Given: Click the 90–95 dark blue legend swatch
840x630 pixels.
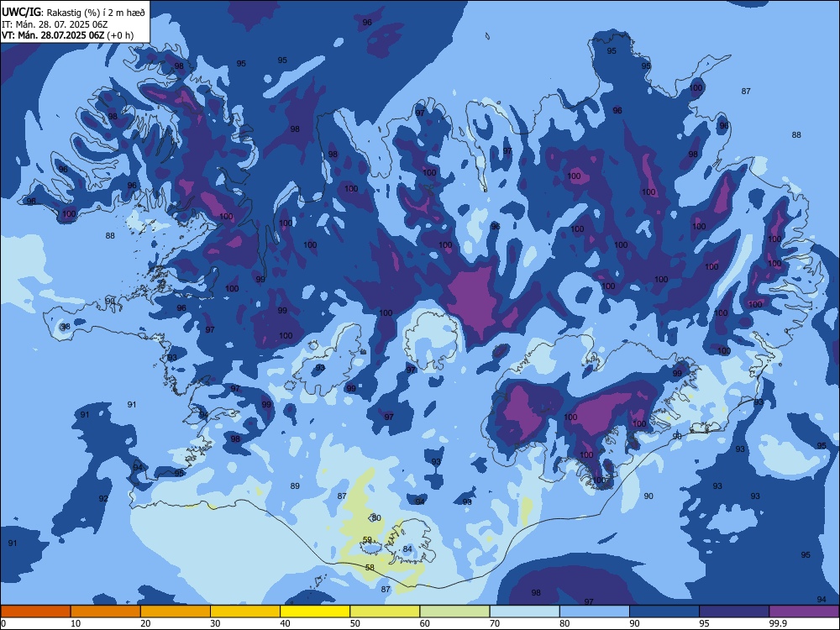Looking at the screenshot, I should (x=664, y=612).
